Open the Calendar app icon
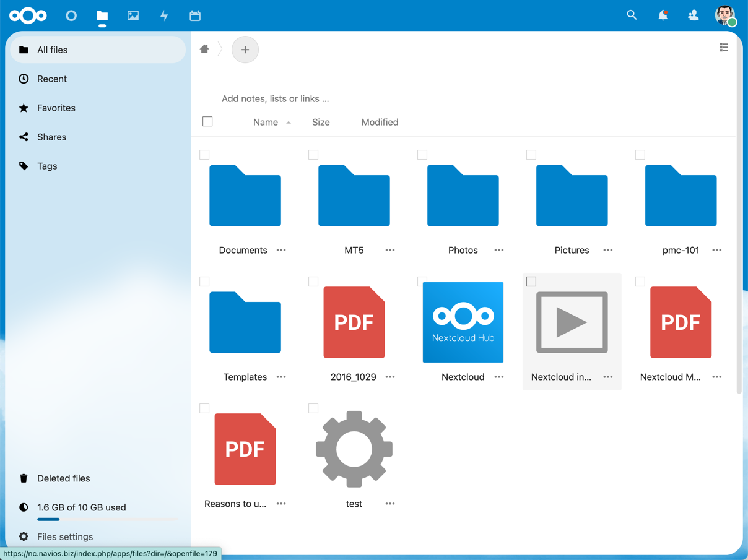The width and height of the screenshot is (748, 560). (195, 15)
